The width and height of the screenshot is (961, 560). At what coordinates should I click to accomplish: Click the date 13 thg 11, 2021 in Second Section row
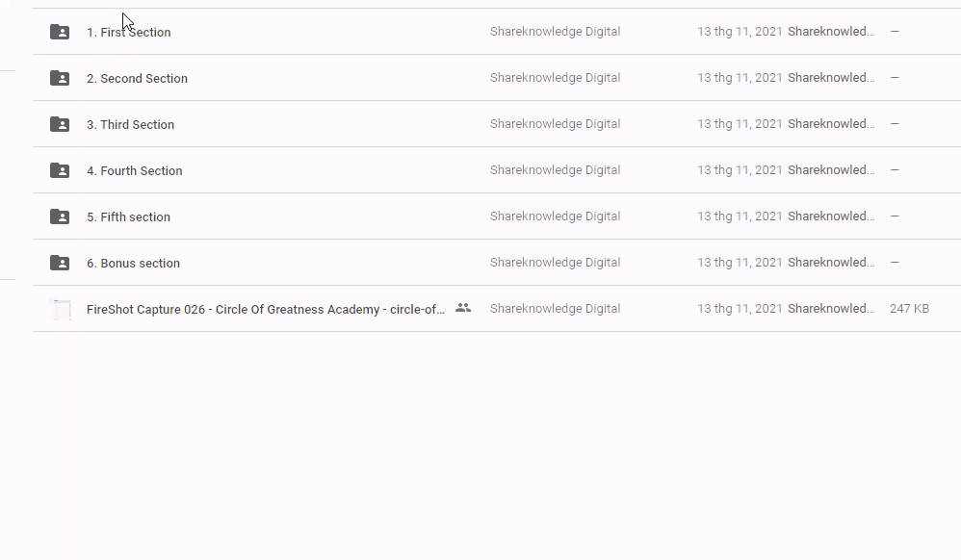[740, 78]
